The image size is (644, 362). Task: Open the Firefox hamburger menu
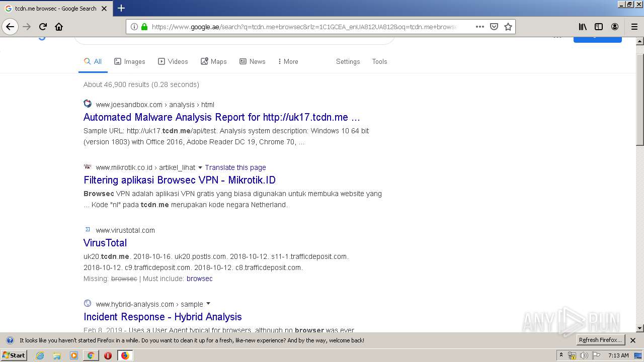[x=634, y=27]
